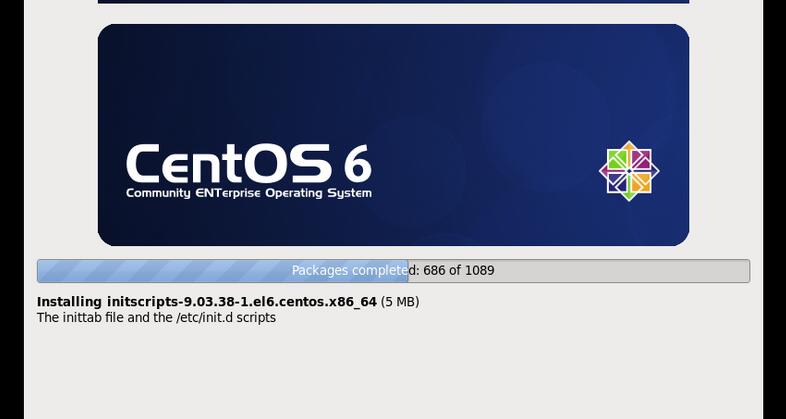
Task: Click the word Installing in status line
Action: pos(70,302)
